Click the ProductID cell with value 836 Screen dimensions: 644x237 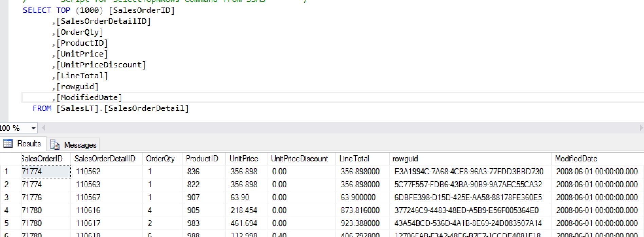[204, 172]
